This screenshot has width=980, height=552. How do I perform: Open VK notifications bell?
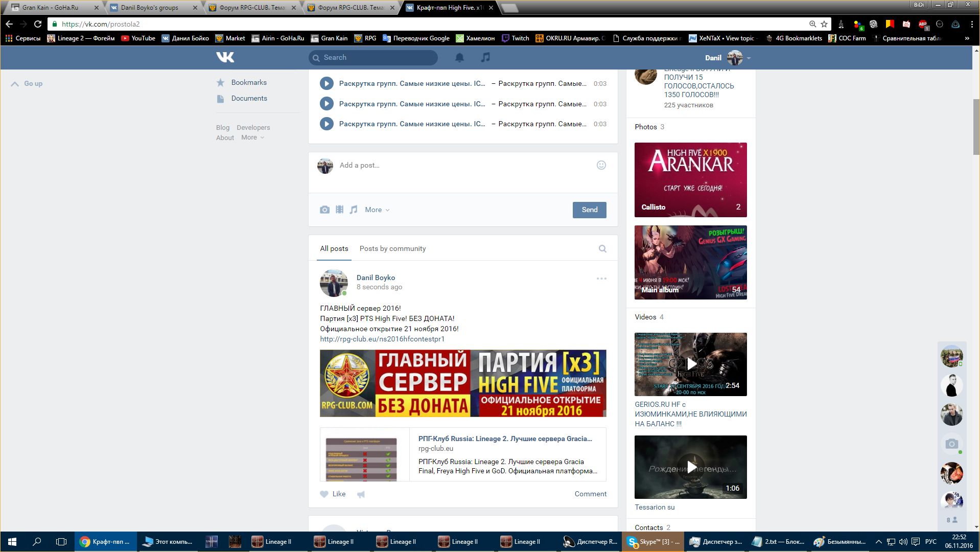(x=459, y=58)
